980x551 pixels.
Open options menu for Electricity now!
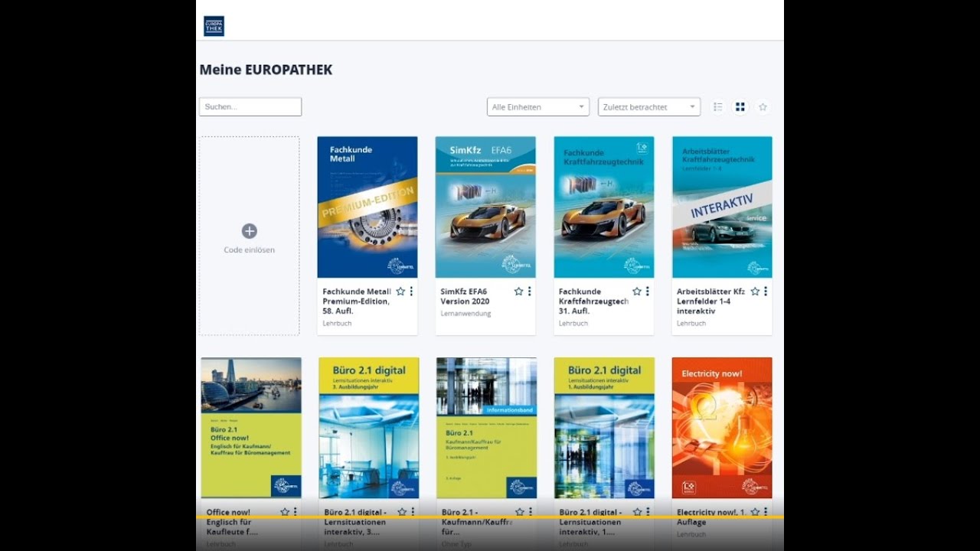click(766, 512)
